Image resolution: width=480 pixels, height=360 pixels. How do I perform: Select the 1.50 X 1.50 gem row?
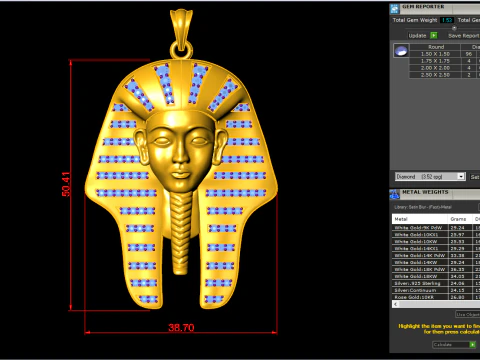(x=445, y=54)
